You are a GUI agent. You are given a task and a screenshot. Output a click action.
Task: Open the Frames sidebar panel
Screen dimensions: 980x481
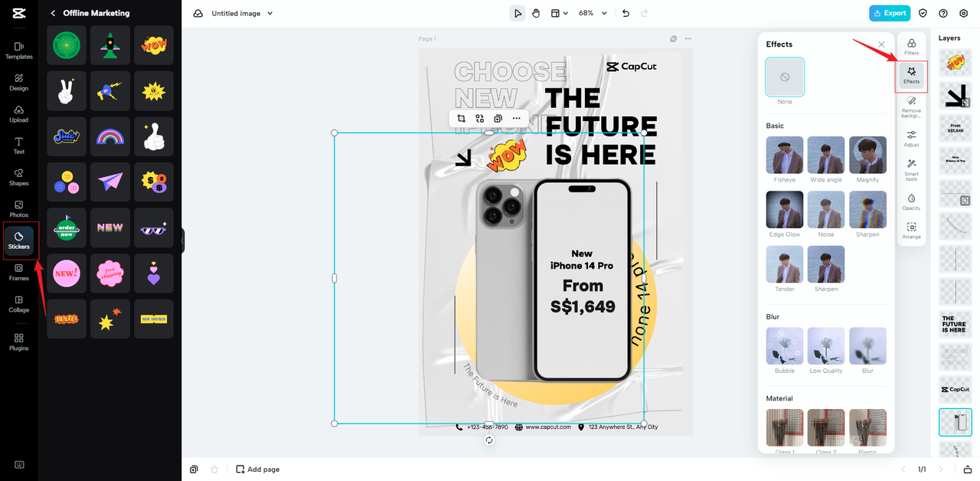tap(19, 273)
